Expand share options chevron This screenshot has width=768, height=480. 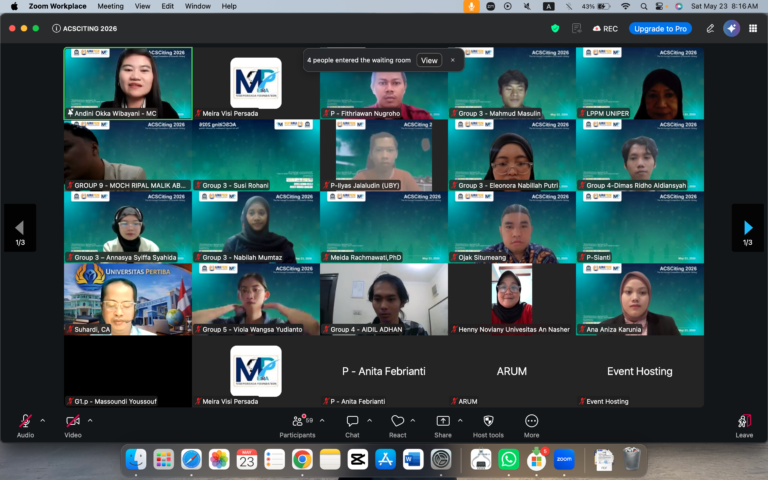click(x=460, y=421)
